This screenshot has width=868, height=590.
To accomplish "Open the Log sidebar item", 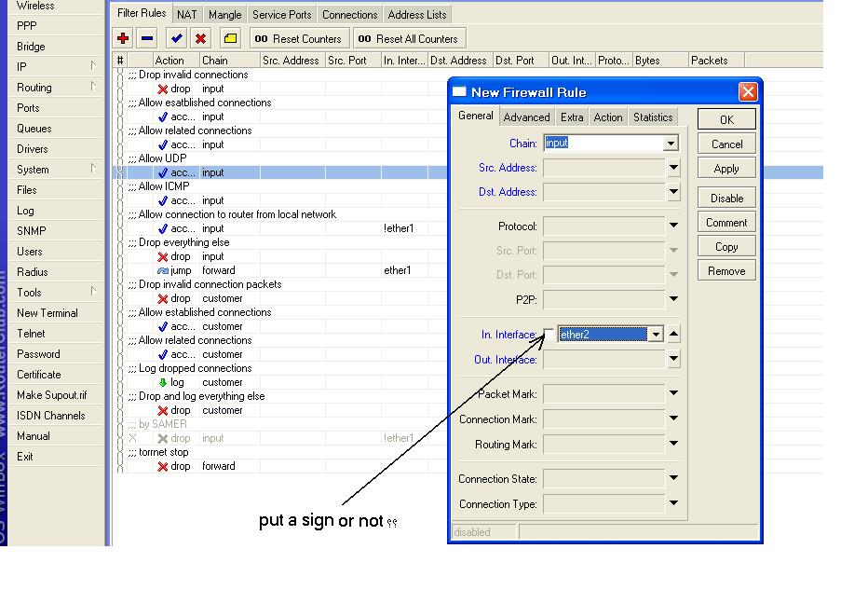I will tap(56, 210).
